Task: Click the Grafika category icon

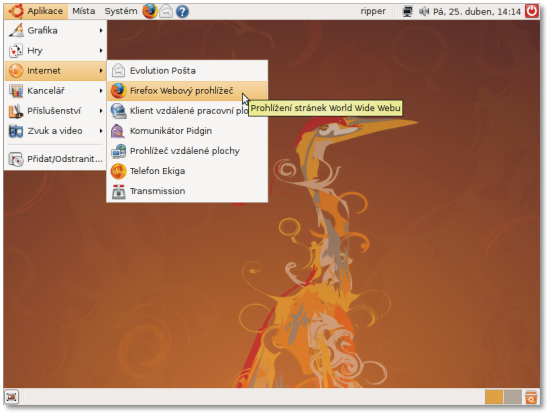Action: pyautogui.click(x=16, y=31)
